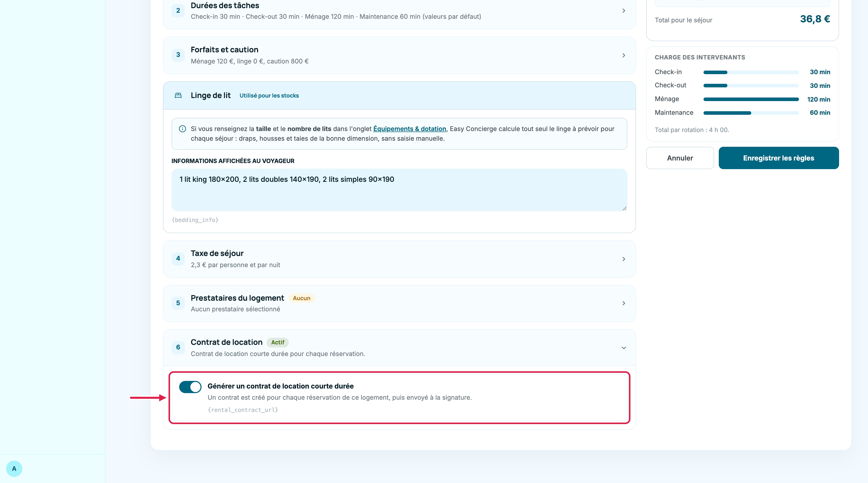The width and height of the screenshot is (868, 483).
Task: Click the 60 min Maintenance value
Action: 820,112
